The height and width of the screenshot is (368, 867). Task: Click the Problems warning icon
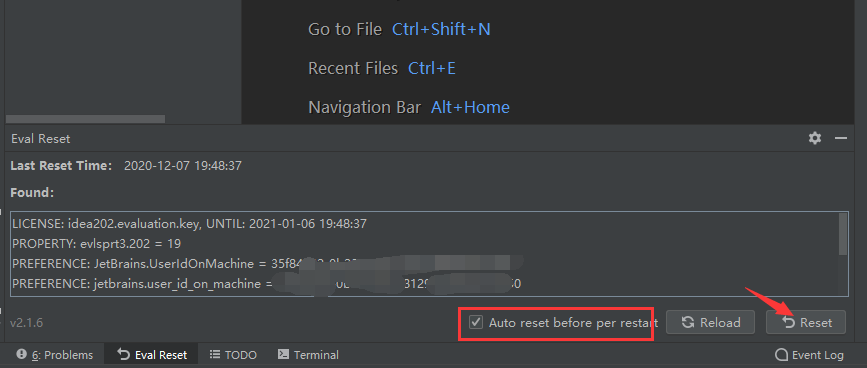click(22, 354)
